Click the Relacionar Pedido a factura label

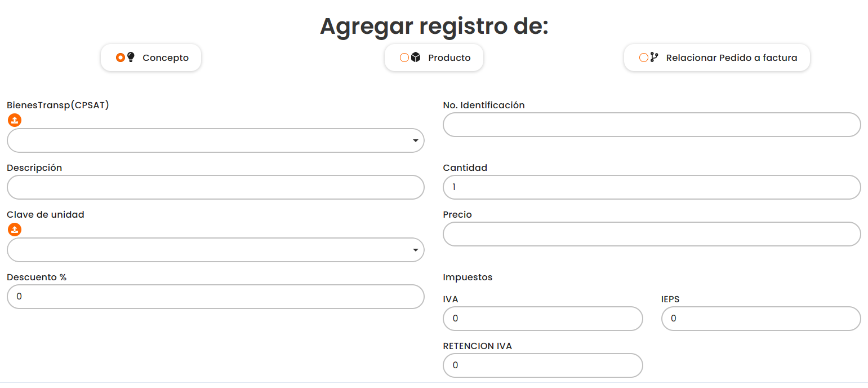click(731, 58)
